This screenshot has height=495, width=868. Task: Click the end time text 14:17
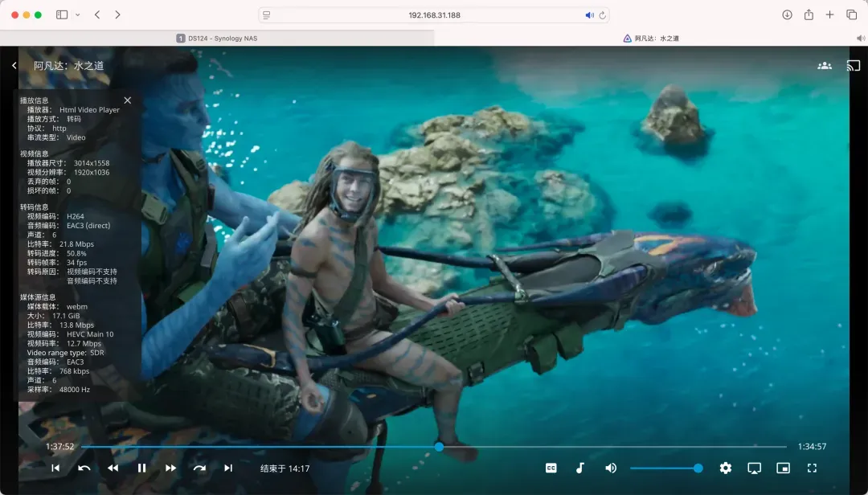coord(285,468)
